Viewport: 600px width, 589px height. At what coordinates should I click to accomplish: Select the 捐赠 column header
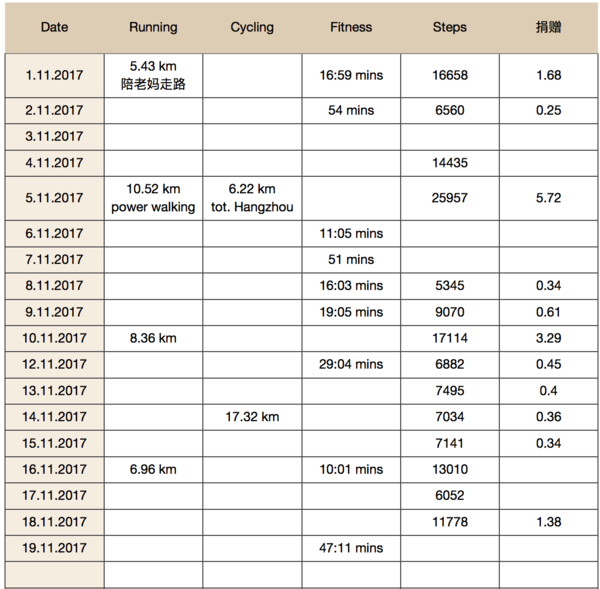[548, 27]
